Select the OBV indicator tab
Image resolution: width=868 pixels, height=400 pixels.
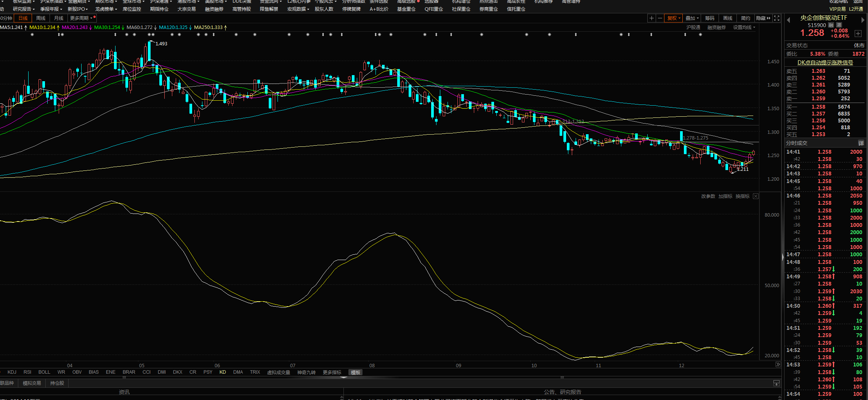[x=77, y=372]
